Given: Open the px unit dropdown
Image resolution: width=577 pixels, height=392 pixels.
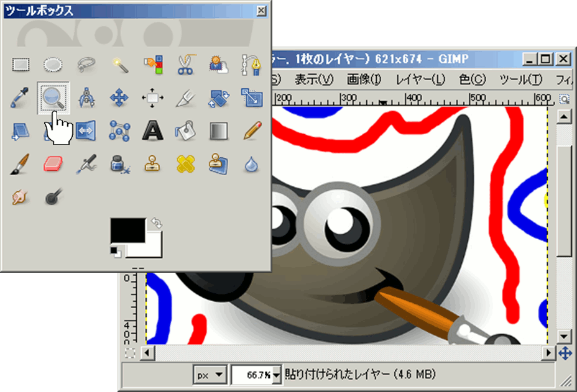Looking at the screenshot, I should (x=211, y=375).
